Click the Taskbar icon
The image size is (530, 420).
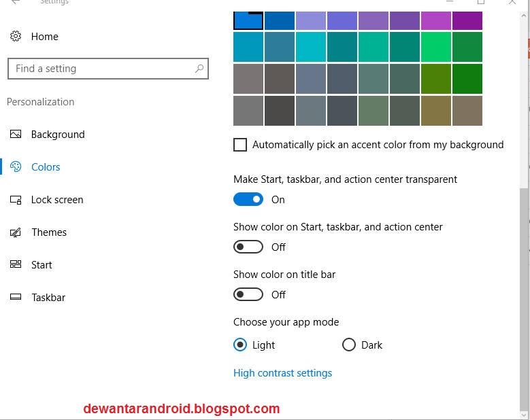tap(16, 297)
